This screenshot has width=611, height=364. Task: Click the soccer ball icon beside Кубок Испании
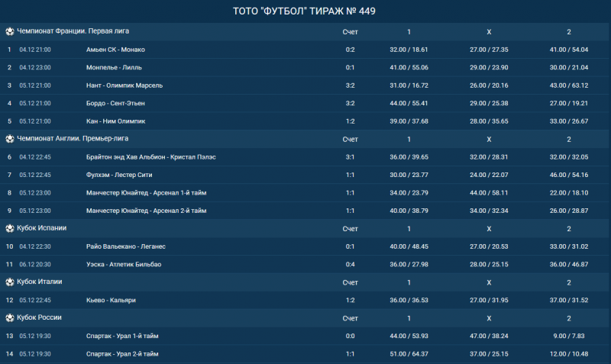10,228
